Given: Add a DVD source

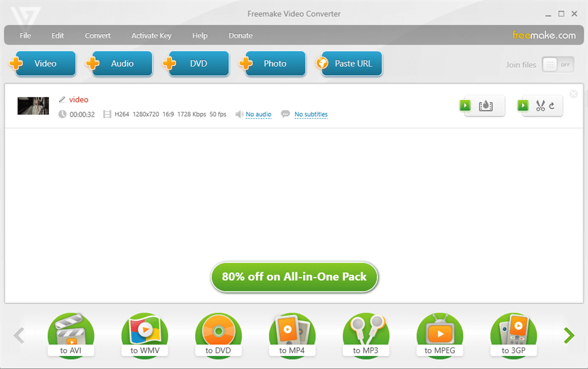Looking at the screenshot, I should pyautogui.click(x=196, y=63).
